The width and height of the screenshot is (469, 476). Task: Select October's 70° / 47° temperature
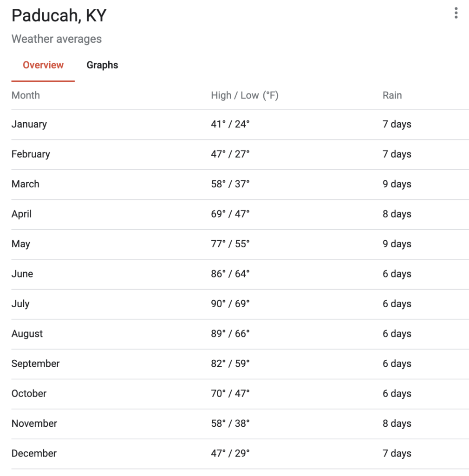[x=230, y=393]
